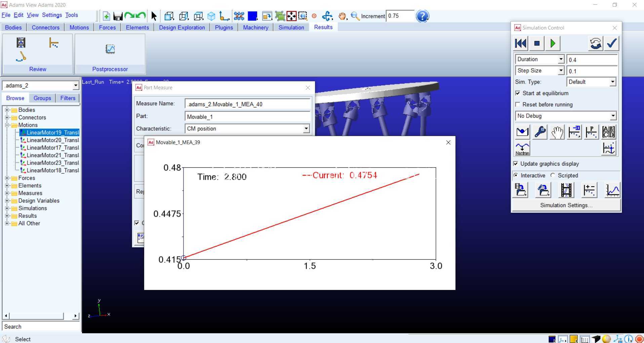Start simulation with the green play button
The image size is (644, 343).
coord(553,43)
